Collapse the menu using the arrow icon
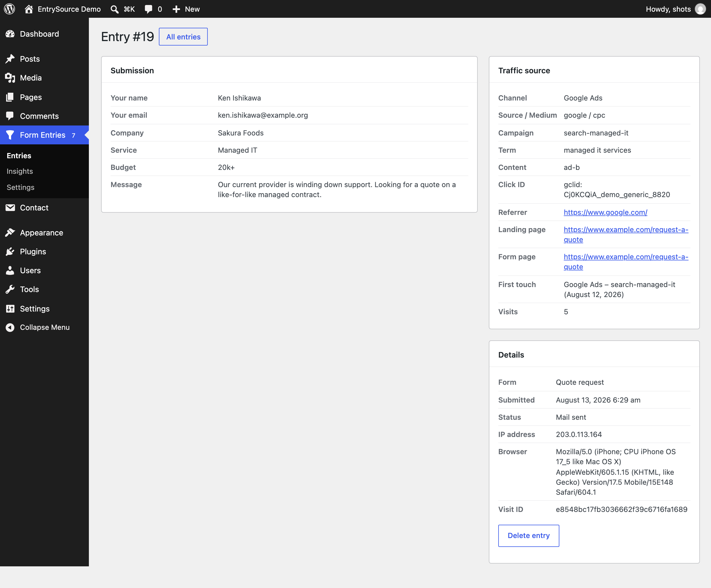This screenshot has height=588, width=711. [10, 327]
